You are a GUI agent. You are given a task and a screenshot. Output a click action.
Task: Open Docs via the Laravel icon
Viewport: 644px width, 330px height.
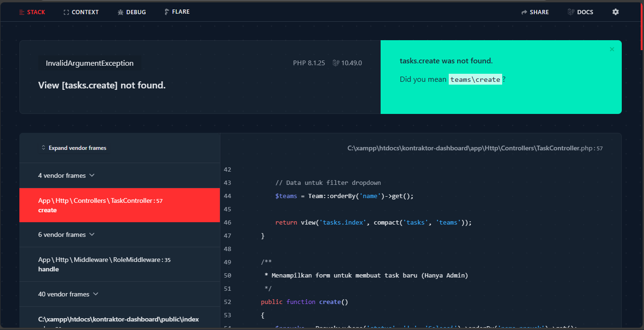[x=571, y=12]
